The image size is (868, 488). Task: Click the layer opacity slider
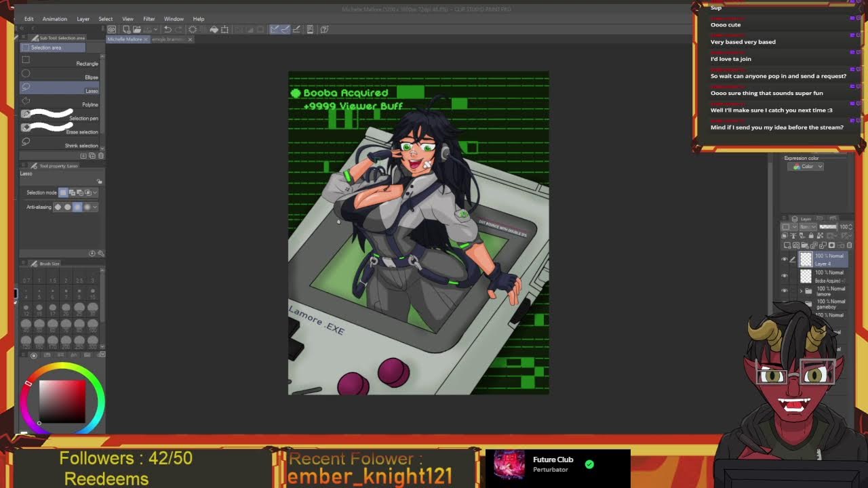828,226
